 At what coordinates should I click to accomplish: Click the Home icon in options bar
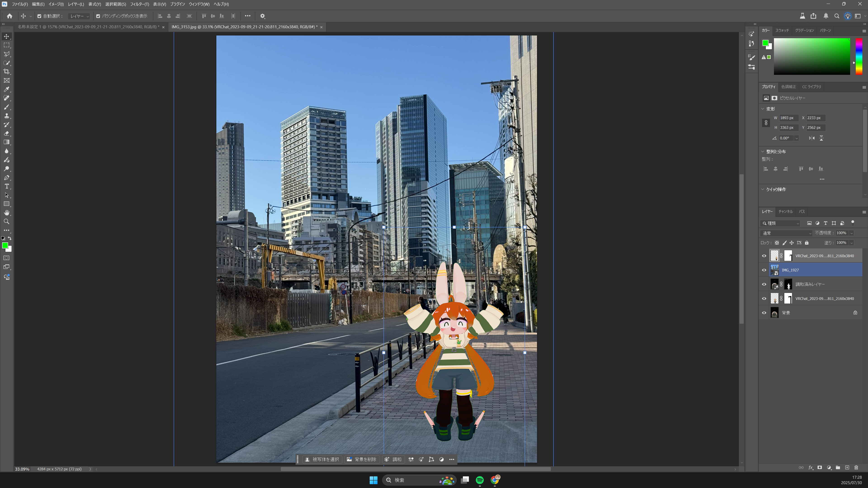coord(9,16)
